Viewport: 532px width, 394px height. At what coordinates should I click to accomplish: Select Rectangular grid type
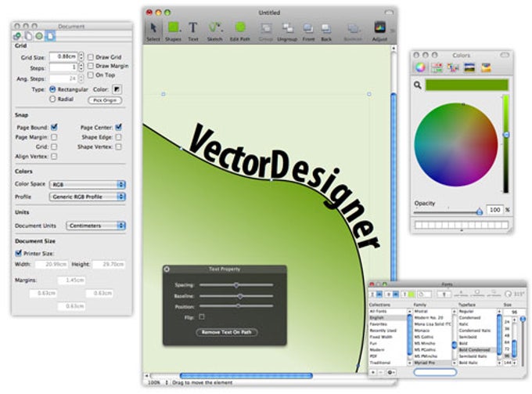52,89
